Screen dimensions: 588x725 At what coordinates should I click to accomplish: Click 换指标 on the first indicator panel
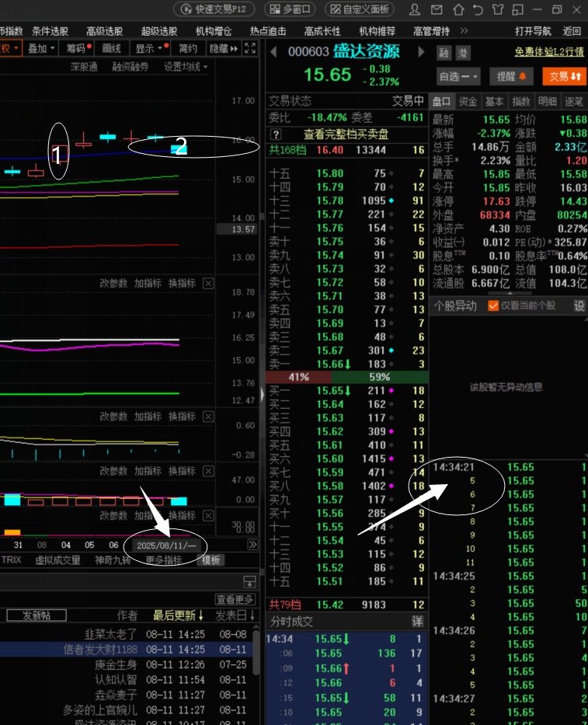coord(182,284)
